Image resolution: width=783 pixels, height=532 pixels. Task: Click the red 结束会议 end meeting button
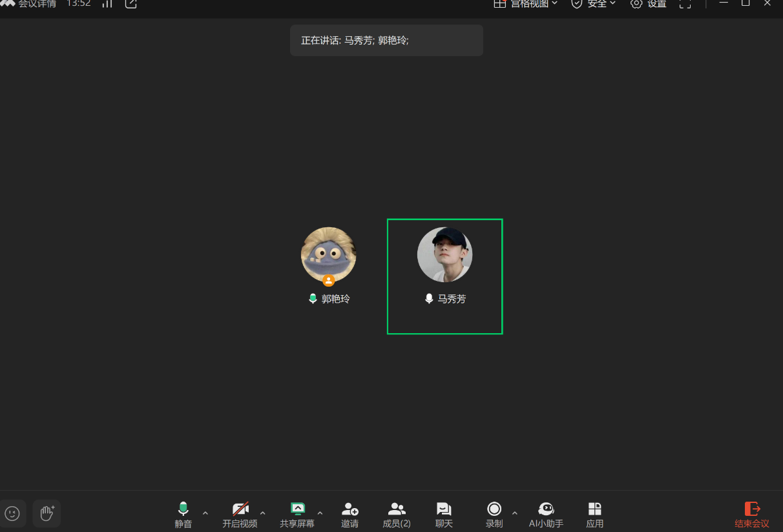(752, 515)
